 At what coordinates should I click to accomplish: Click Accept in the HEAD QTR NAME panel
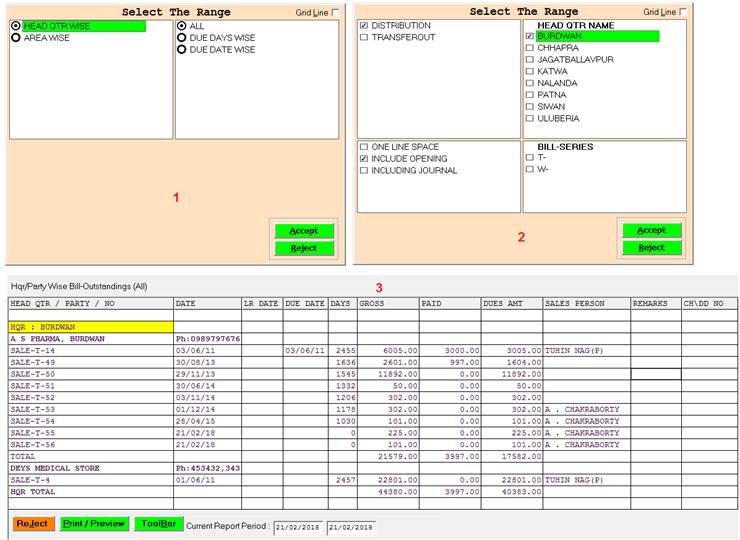651,230
